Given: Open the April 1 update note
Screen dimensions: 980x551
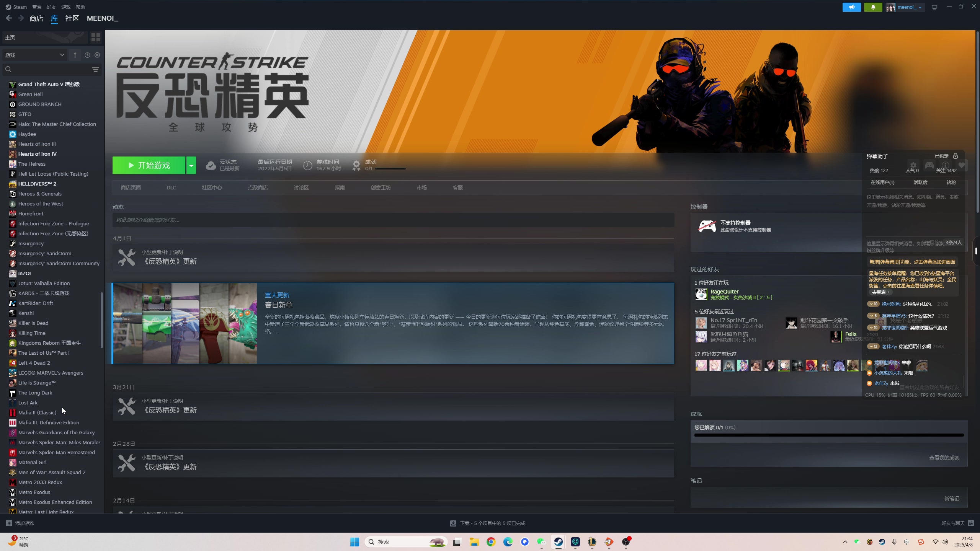Looking at the screenshot, I should (x=393, y=258).
